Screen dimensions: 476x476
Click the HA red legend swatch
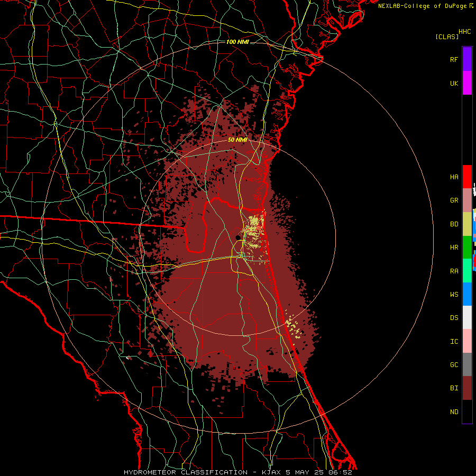coord(467,177)
